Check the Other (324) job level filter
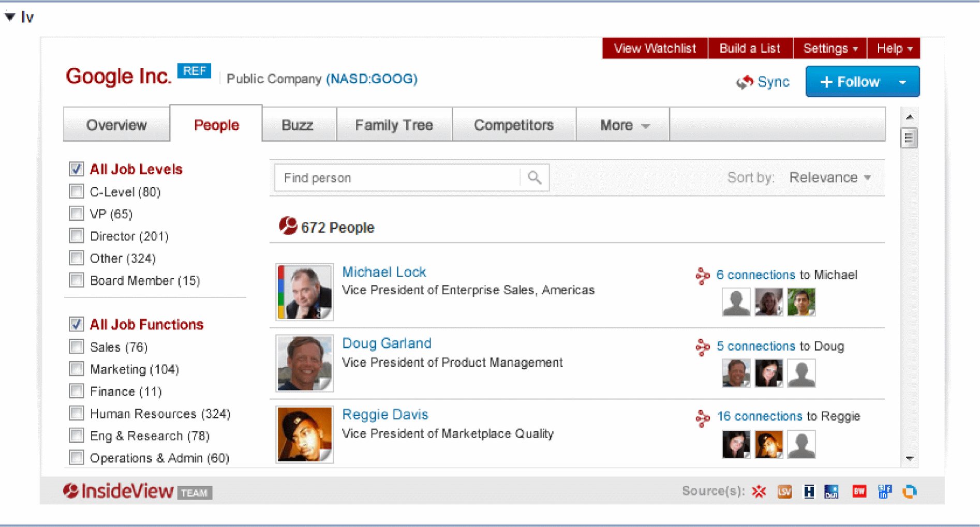This screenshot has height=527, width=980. [x=76, y=258]
